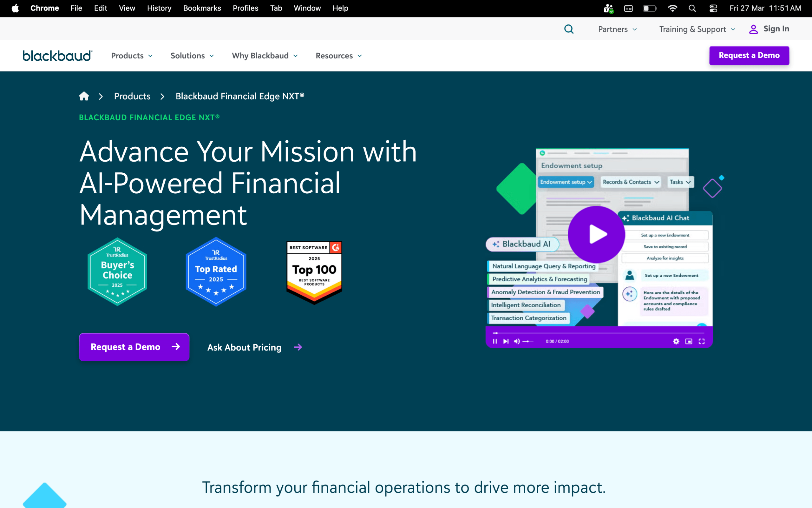812x508 pixels.
Task: Expand the Training & Support dropdown
Action: 697,29
